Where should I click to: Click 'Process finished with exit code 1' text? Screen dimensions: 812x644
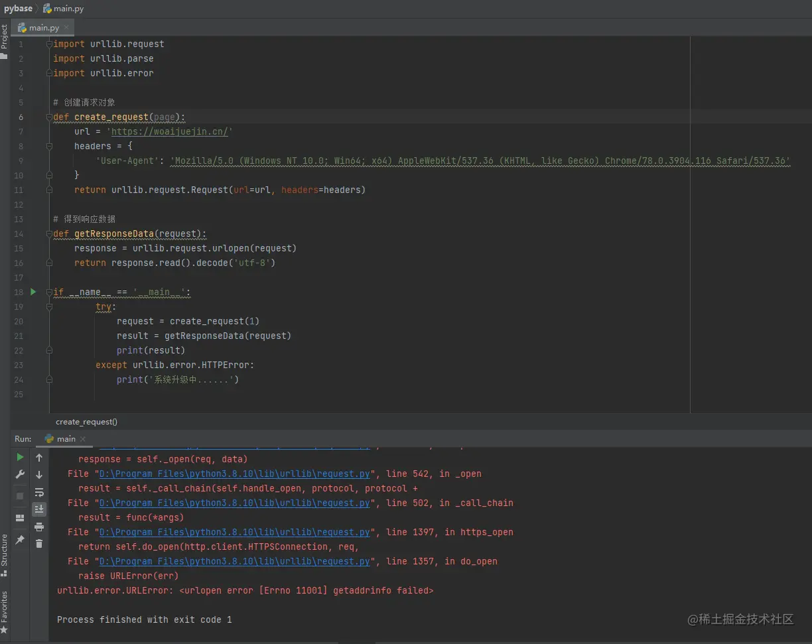(145, 619)
